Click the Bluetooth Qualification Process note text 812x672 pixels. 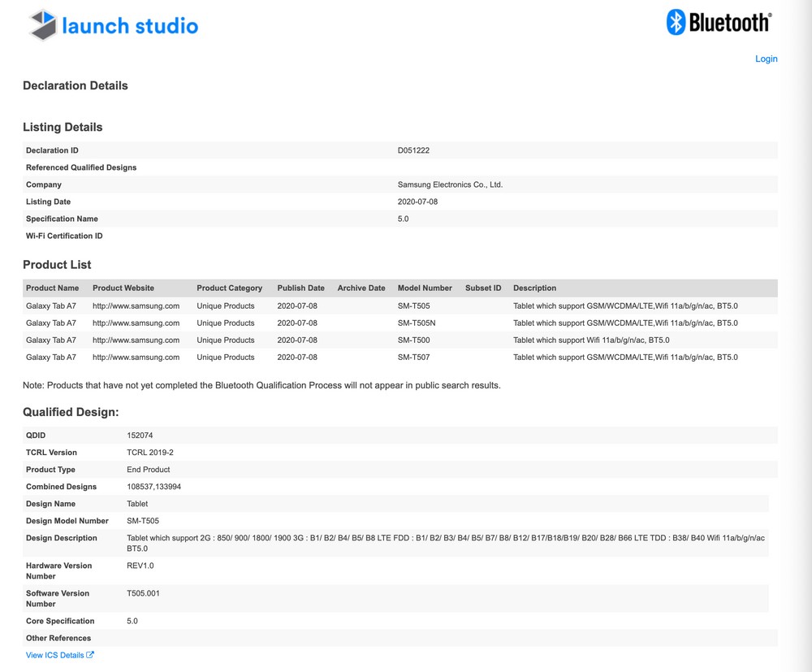pyautogui.click(x=261, y=385)
